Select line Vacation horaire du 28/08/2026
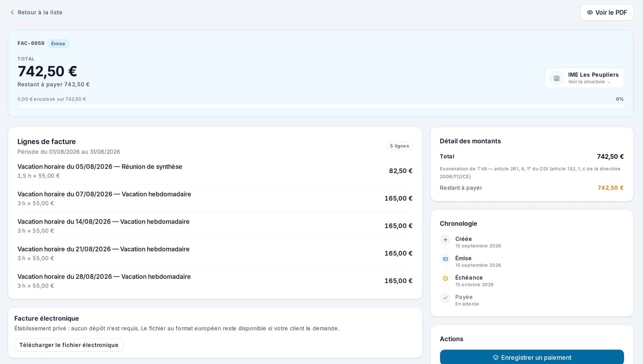Image resolution: width=643 pixels, height=364 pixels. pyautogui.click(x=215, y=281)
